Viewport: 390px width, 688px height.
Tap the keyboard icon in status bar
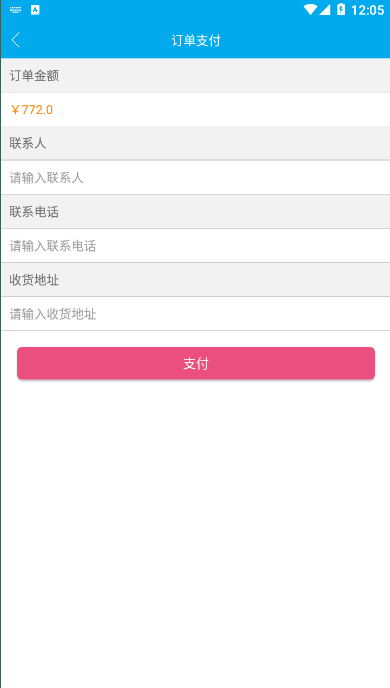coord(15,10)
